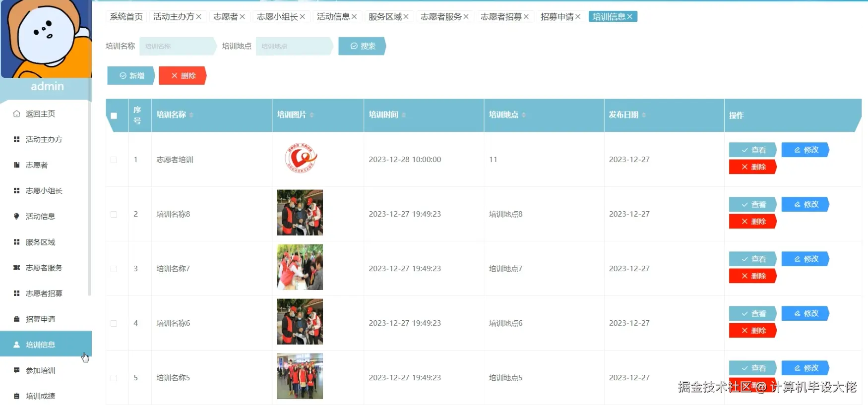Focus the 培训名称 search input field
Viewport: 868px width, 405px height.
click(x=178, y=46)
